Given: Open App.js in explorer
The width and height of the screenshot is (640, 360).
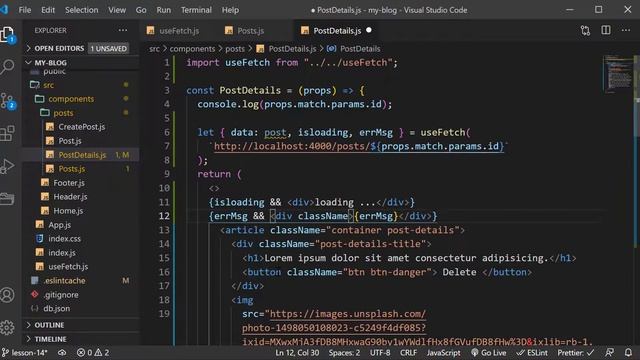Looking at the screenshot, I should [x=81, y=224].
